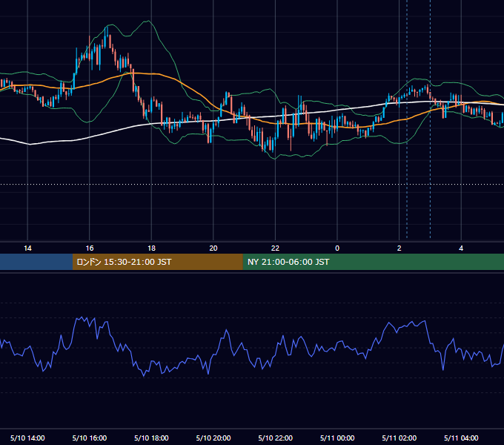This screenshot has width=504, height=445.
Task: Click the 5/10 18:00 time label
Action: (151, 438)
